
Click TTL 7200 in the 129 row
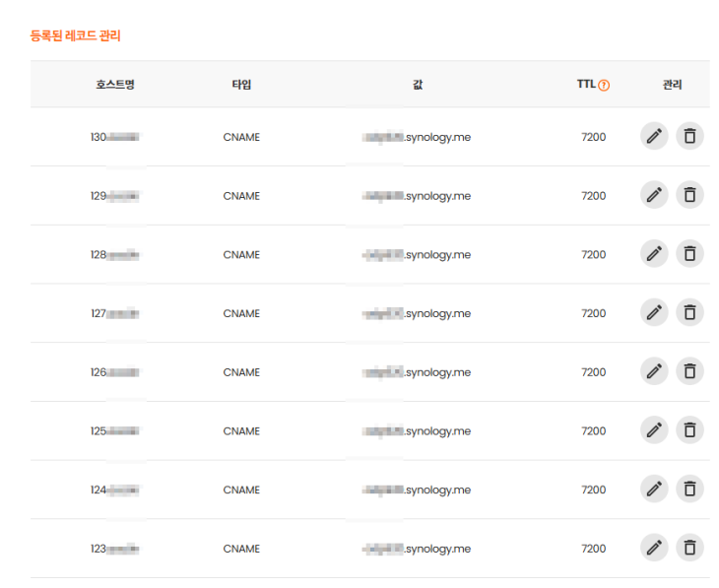[593, 196]
